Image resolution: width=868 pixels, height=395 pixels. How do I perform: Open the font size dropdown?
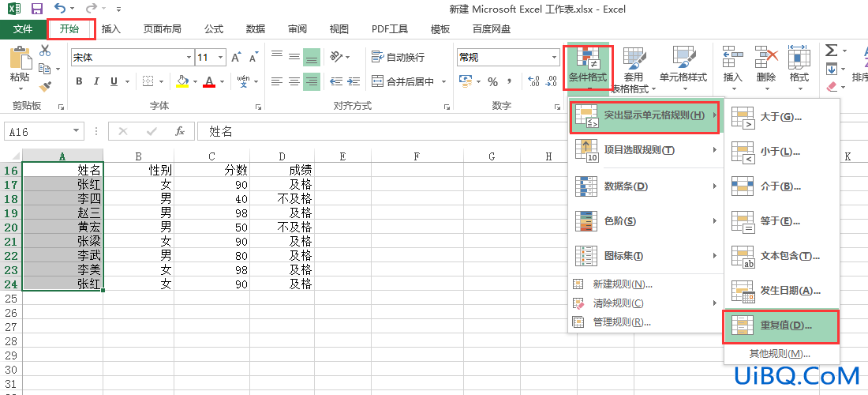(x=221, y=57)
